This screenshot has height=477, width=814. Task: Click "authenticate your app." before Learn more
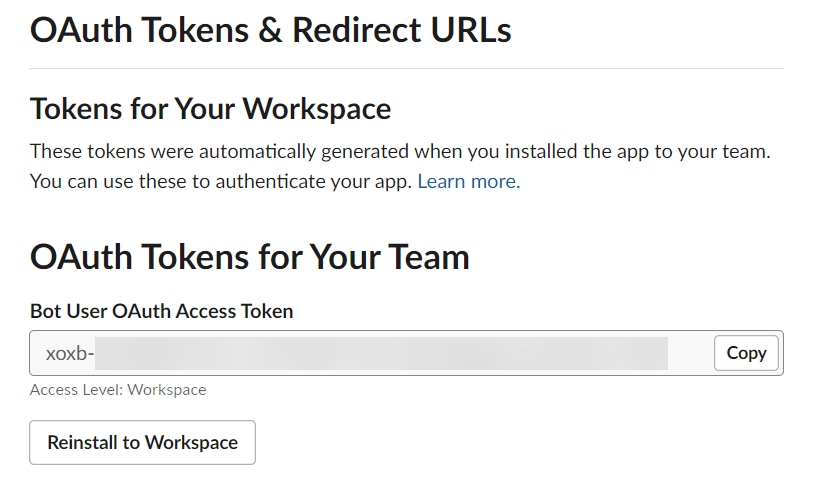click(335, 182)
